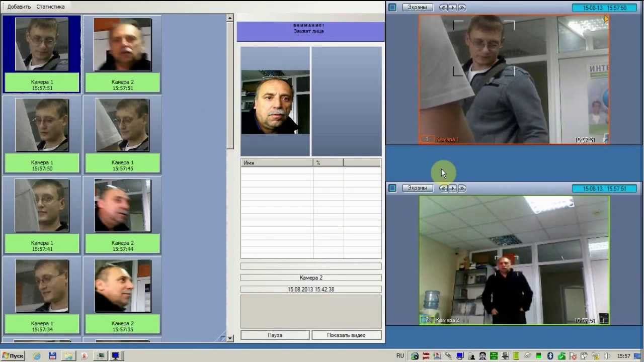Click the Имя column header

(277, 163)
